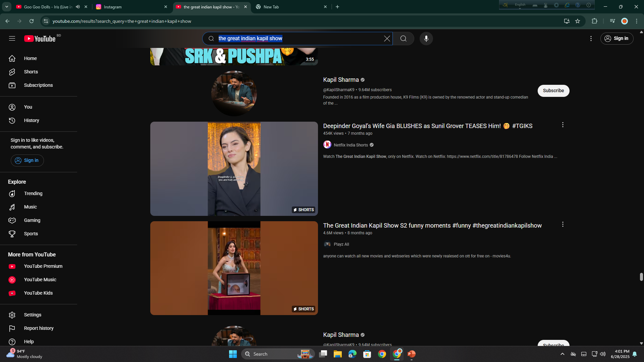Open Subscriptions in the sidebar
Screen dimensions: 644x362
point(39,85)
